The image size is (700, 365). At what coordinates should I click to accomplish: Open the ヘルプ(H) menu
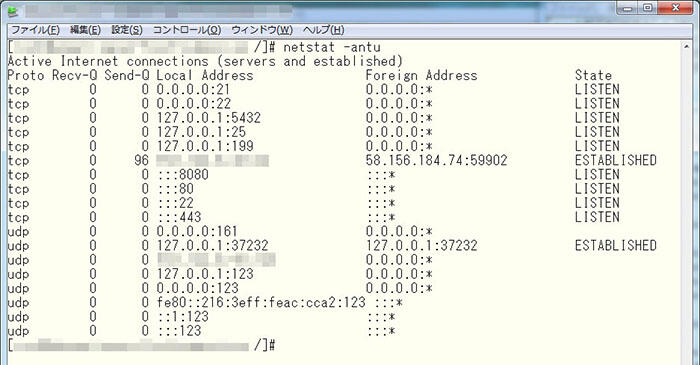pyautogui.click(x=323, y=30)
